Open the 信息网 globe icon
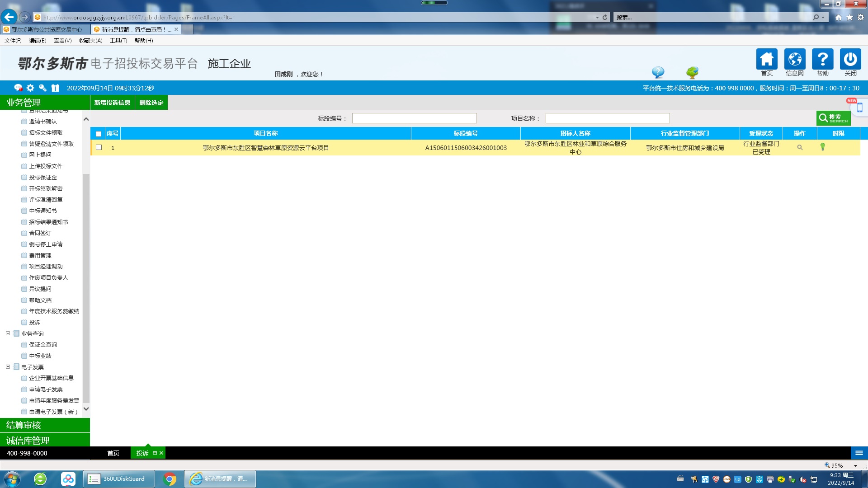Image resolution: width=868 pixels, height=488 pixels. [x=794, y=59]
